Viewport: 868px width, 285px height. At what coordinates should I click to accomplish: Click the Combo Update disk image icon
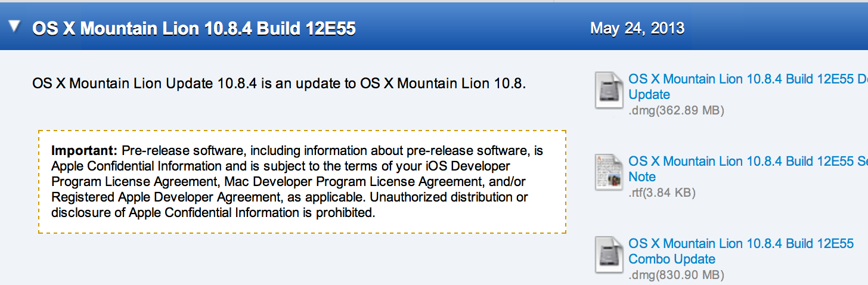(609, 255)
